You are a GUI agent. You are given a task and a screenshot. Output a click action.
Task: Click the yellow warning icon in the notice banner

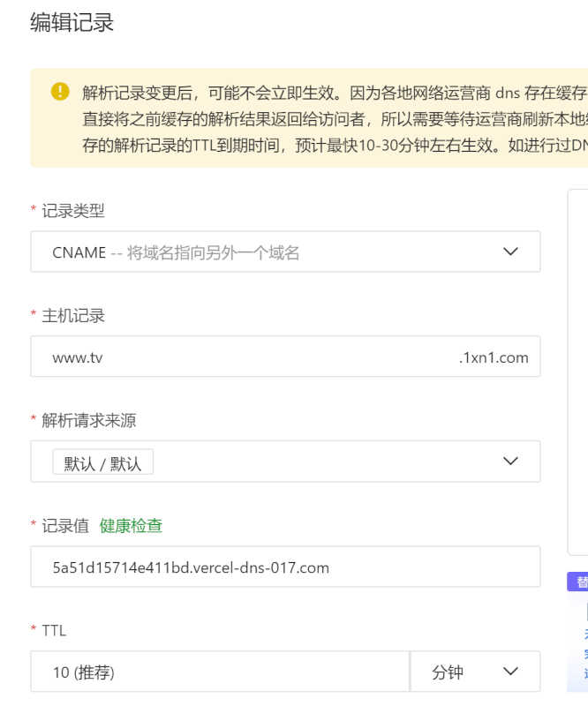click(x=60, y=91)
